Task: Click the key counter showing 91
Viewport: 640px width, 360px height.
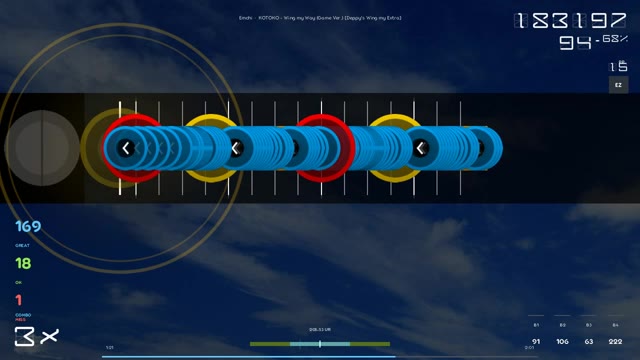Action: (536, 342)
